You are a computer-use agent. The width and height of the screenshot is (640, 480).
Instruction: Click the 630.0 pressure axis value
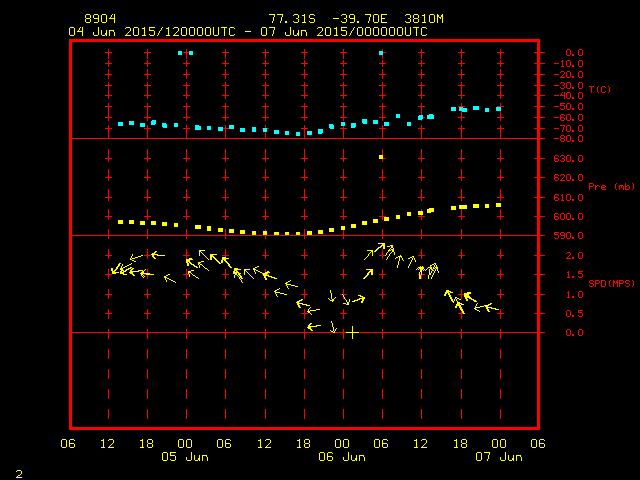click(569, 158)
